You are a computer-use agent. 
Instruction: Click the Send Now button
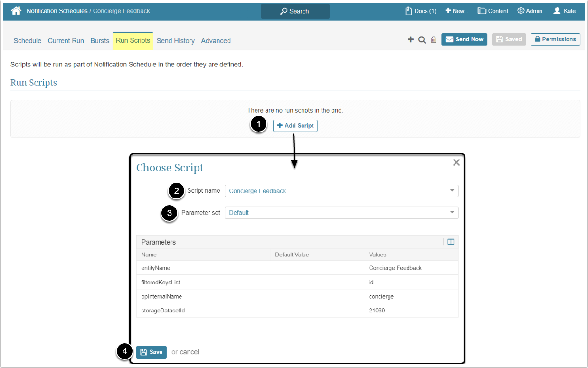point(464,39)
